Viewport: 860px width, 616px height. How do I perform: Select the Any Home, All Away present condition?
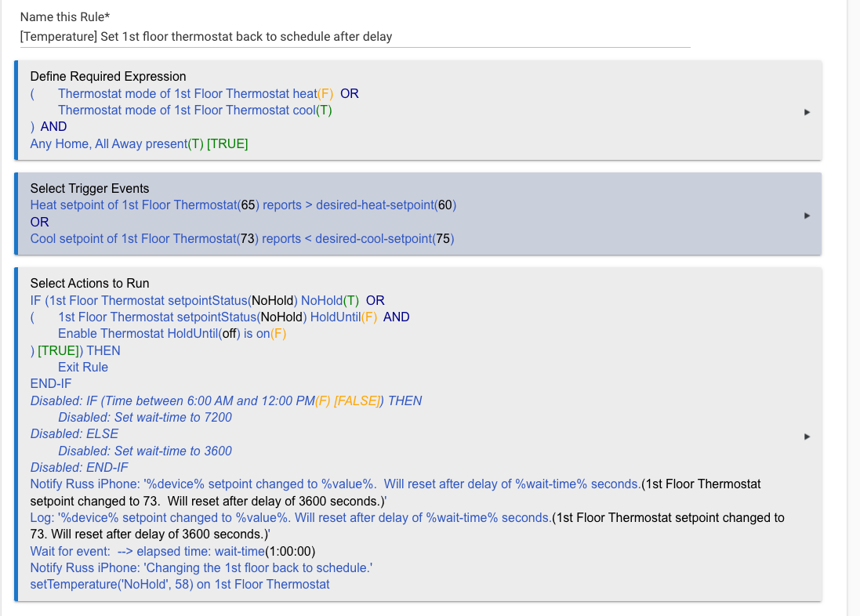pyautogui.click(x=139, y=143)
